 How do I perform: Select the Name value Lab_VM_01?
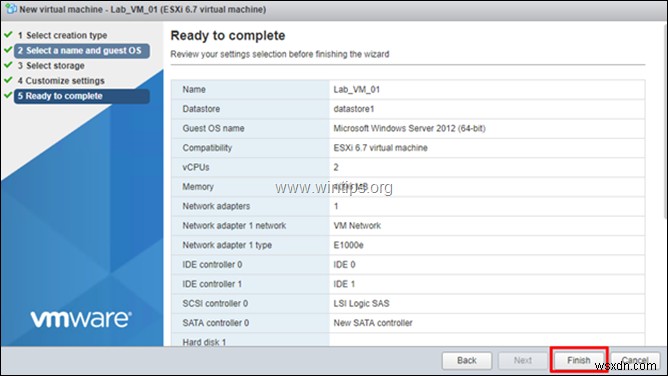point(356,89)
